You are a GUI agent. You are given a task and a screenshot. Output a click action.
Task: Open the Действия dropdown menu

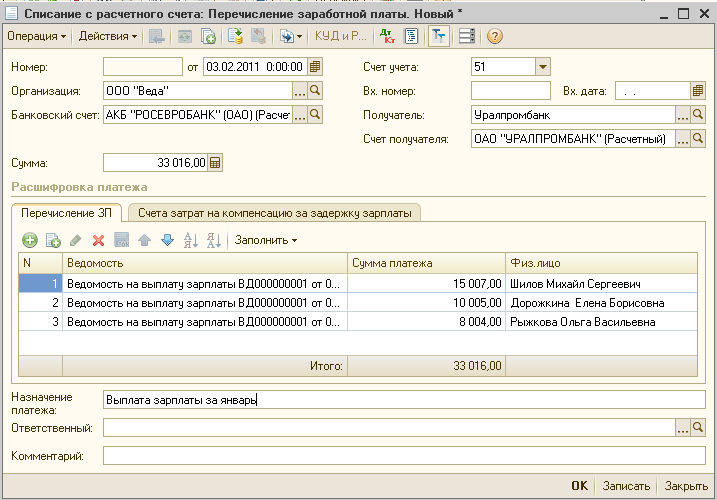click(108, 36)
